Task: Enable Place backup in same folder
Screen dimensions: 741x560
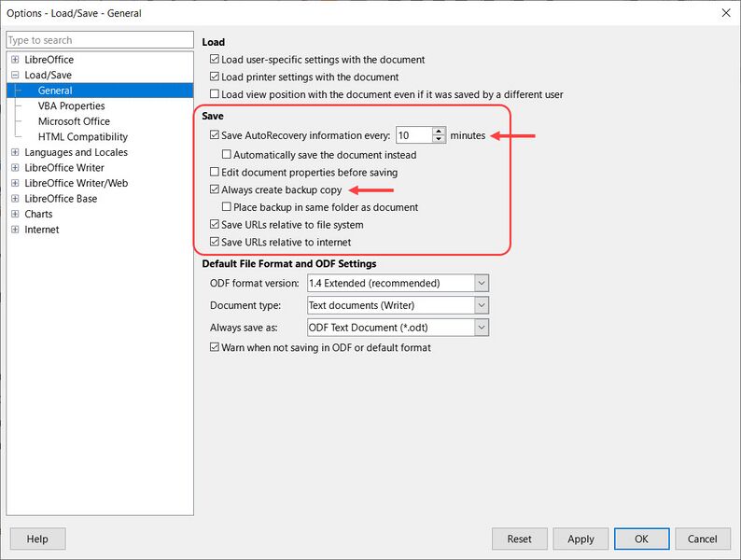Action: 227,207
